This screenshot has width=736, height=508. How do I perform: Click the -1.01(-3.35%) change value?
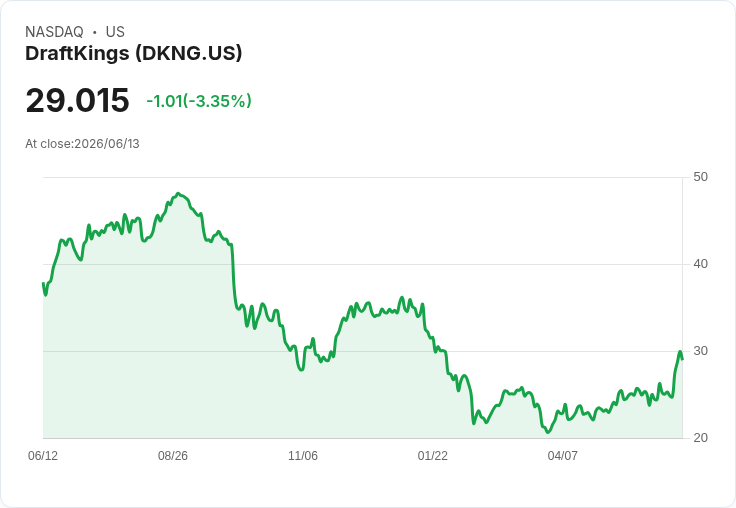pos(199,101)
